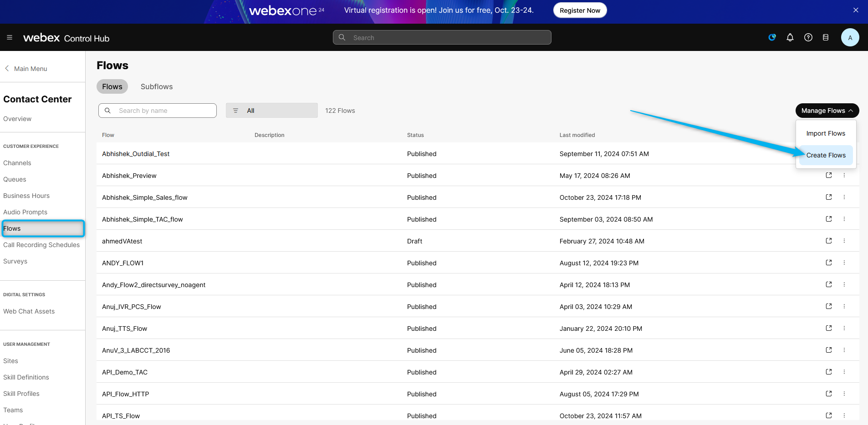Image resolution: width=868 pixels, height=425 pixels.
Task: Open Skill Profiles in the sidebar
Action: 21,394
